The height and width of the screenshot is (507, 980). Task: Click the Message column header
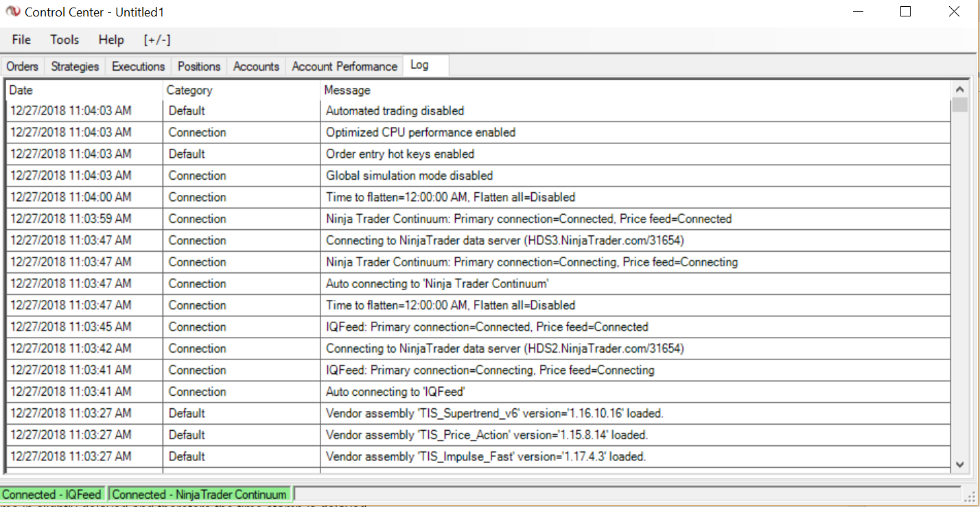(635, 90)
